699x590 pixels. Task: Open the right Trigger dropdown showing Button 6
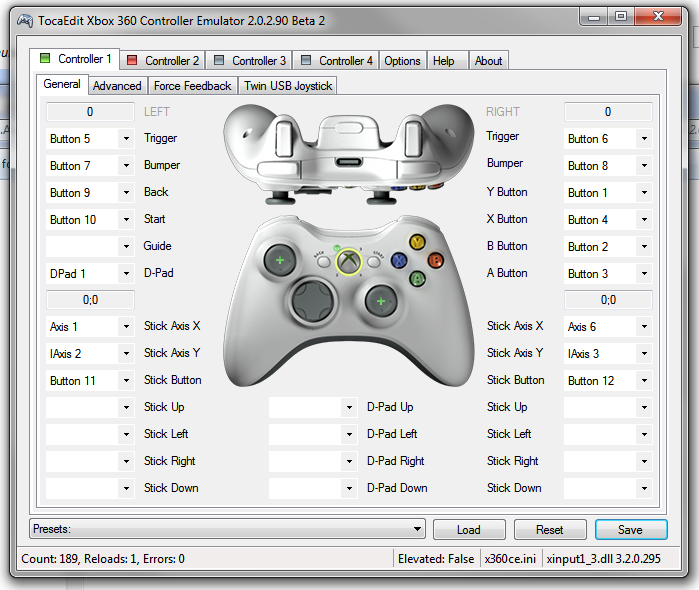(608, 139)
